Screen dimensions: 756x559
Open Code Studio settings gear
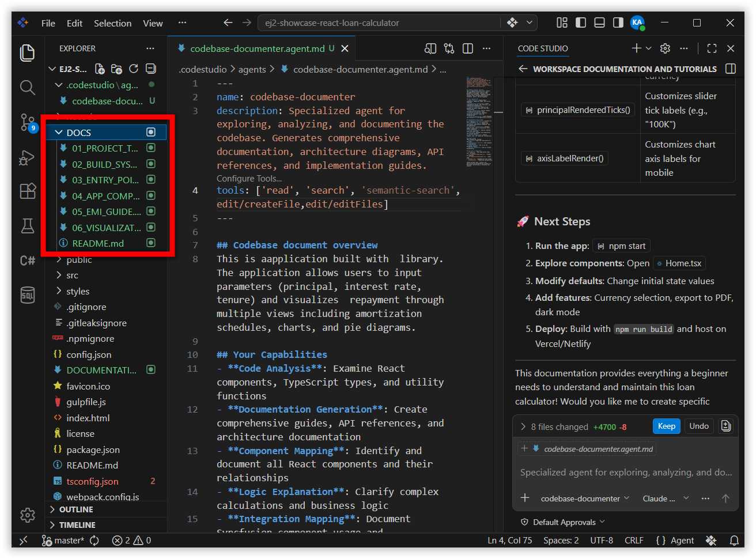coord(665,48)
